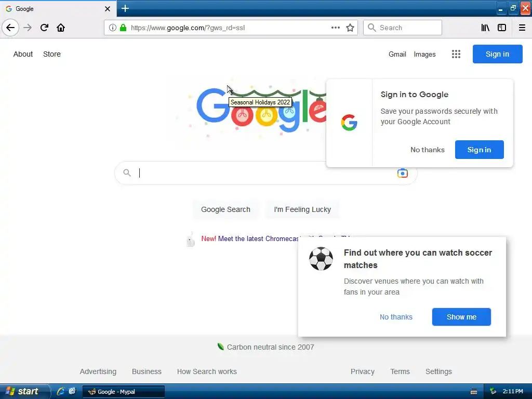
Task: Click the on-screen keyboard tray icon
Action: [x=474, y=392]
